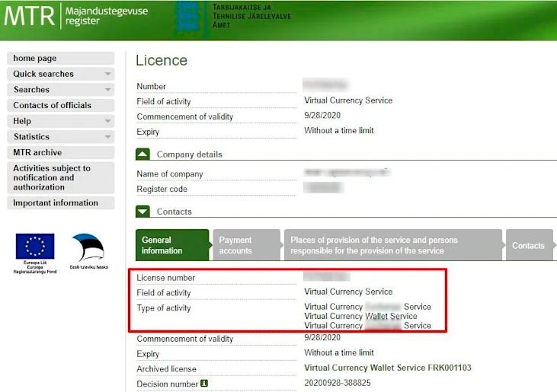Expand the Contacts section arrow
The height and width of the screenshot is (392, 557).
143,212
